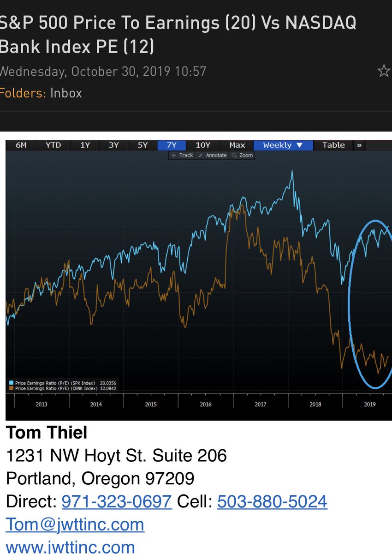Toggle the 7Y range highlight
Screen dimensions: 392x554
171,145
